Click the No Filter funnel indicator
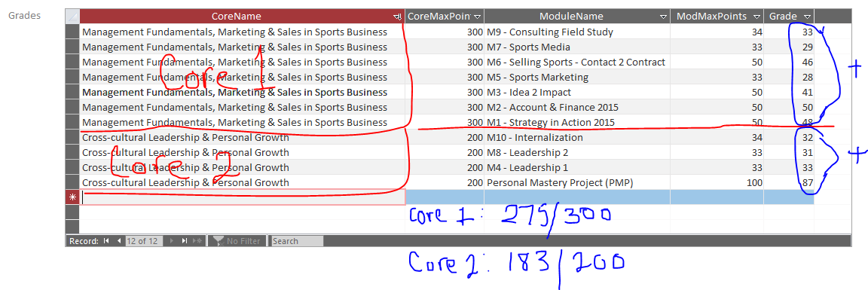868x290 pixels. click(x=237, y=241)
